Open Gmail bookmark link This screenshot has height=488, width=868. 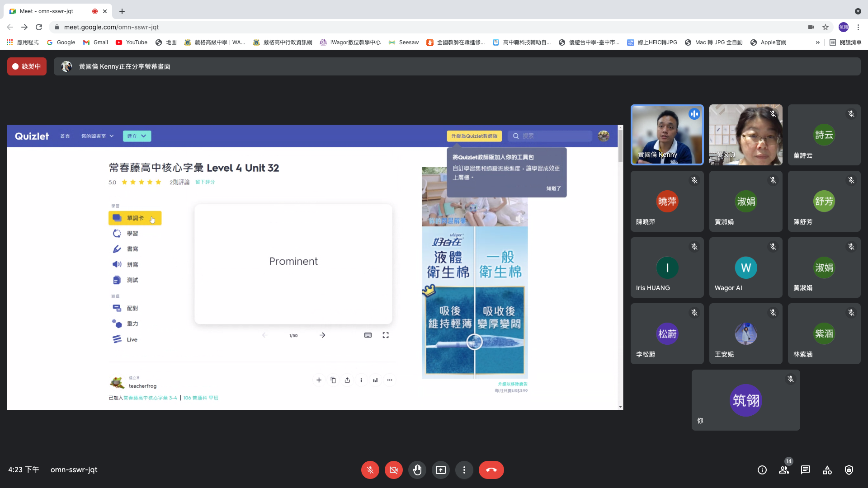95,42
